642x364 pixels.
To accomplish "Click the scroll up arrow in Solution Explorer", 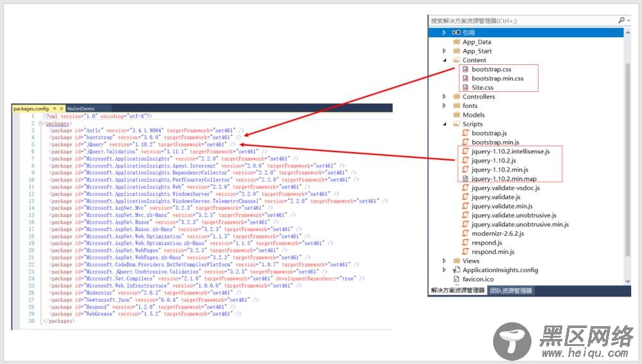I will pos(628,32).
